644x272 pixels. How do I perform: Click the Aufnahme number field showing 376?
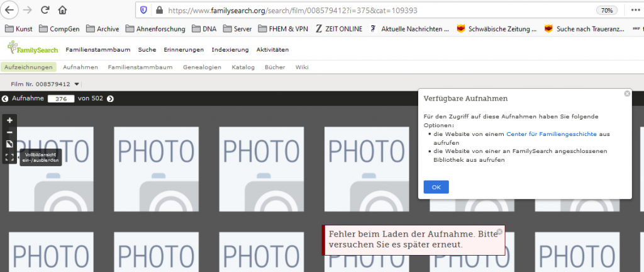(61, 99)
